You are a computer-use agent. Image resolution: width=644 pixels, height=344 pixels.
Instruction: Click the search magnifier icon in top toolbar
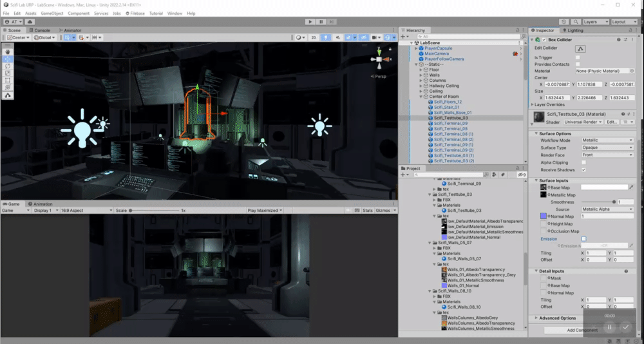tap(576, 22)
